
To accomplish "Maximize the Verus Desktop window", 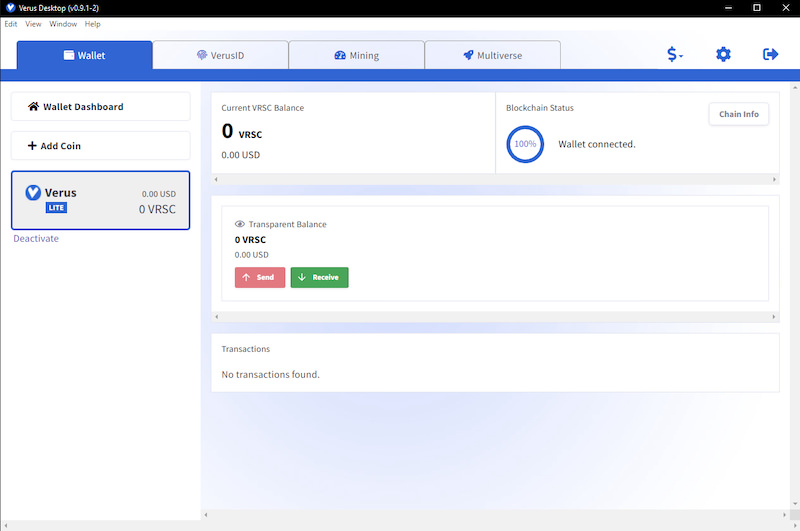I will 757,8.
